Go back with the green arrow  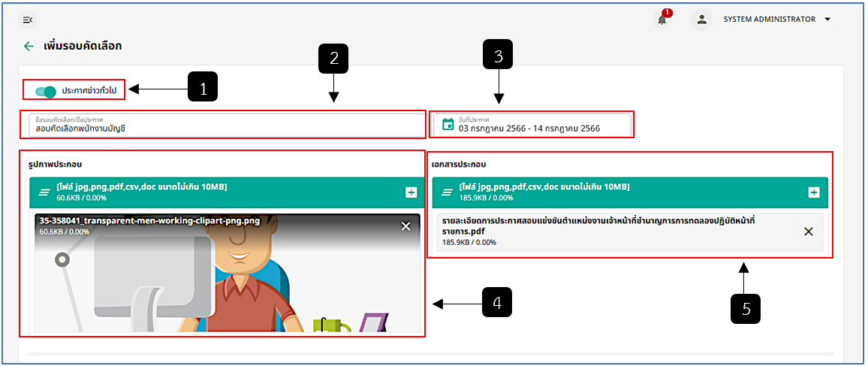pyautogui.click(x=29, y=46)
